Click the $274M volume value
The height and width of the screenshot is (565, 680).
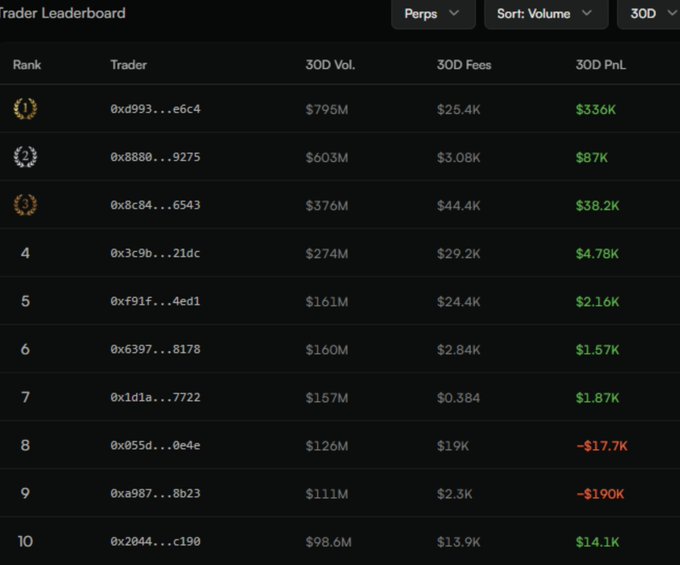coord(327,254)
